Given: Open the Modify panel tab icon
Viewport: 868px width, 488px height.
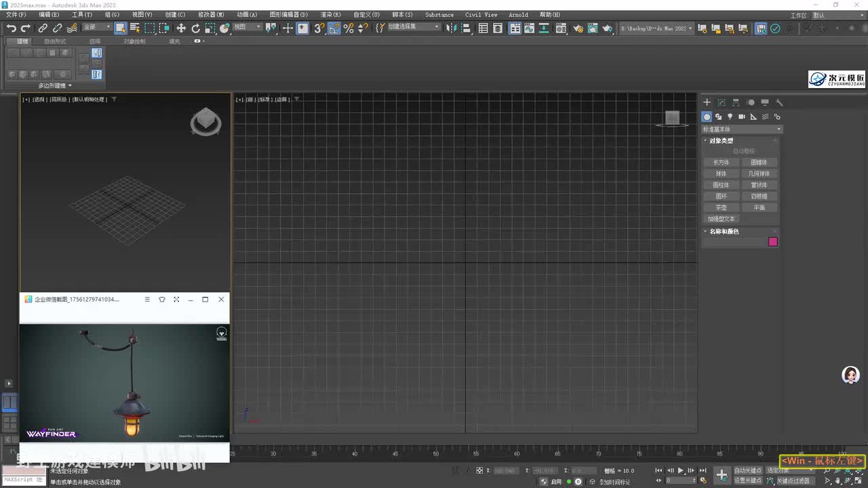Looking at the screenshot, I should [x=722, y=102].
